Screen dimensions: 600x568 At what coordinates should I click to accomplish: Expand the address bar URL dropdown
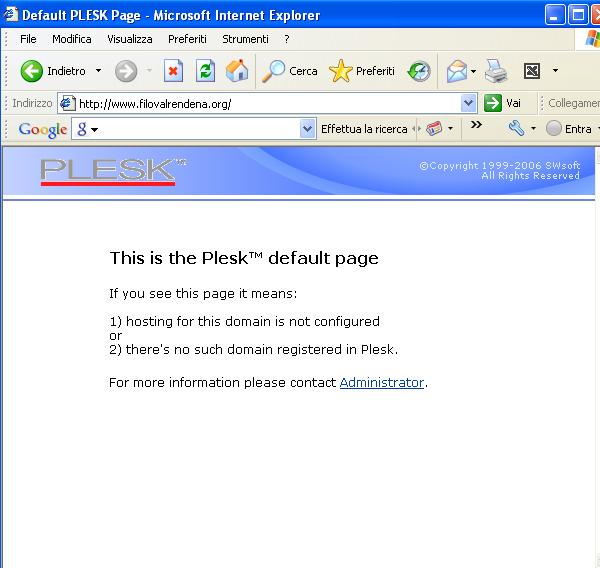tap(468, 103)
